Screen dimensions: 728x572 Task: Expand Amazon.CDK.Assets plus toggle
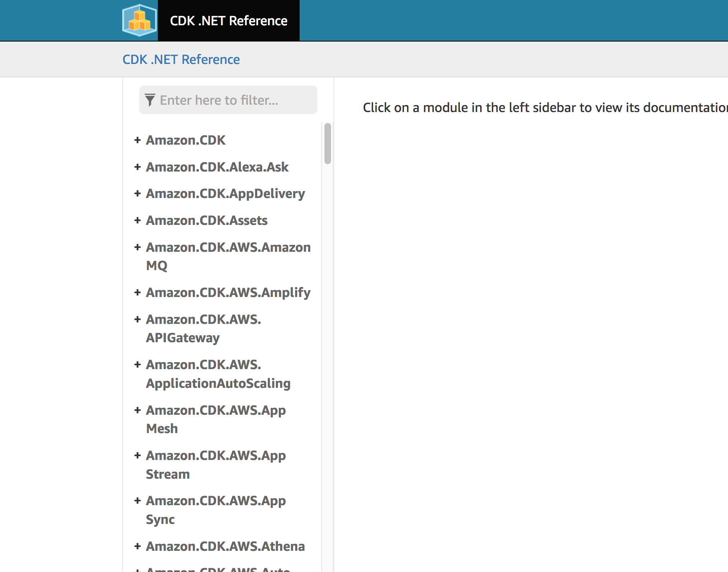137,220
